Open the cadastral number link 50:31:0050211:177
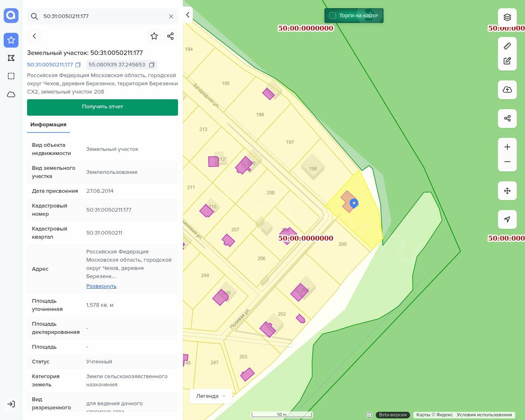 [x=50, y=65]
